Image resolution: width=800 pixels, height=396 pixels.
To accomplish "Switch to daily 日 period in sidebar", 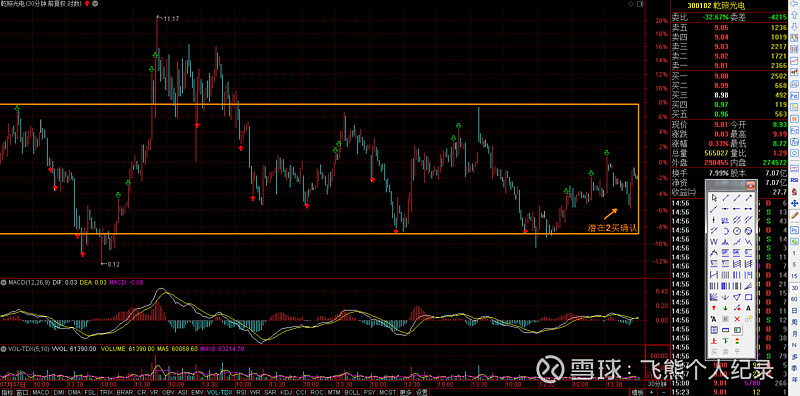I will coord(794,310).
